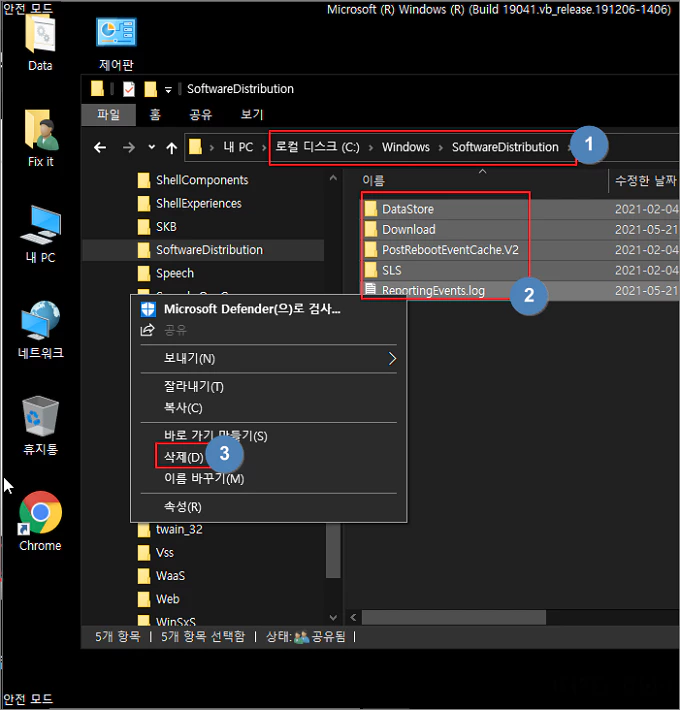Sort by the 수정한 날짜 column header
Screen dimensions: 680x710
point(645,181)
